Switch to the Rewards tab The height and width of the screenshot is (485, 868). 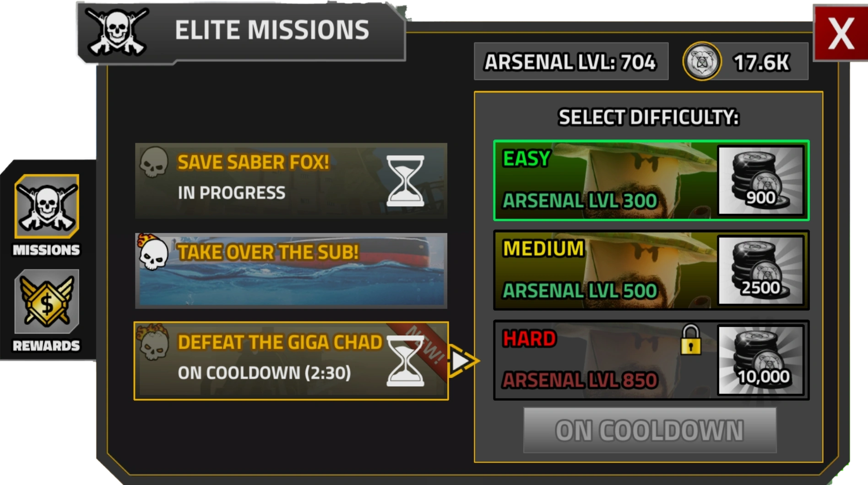47,302
